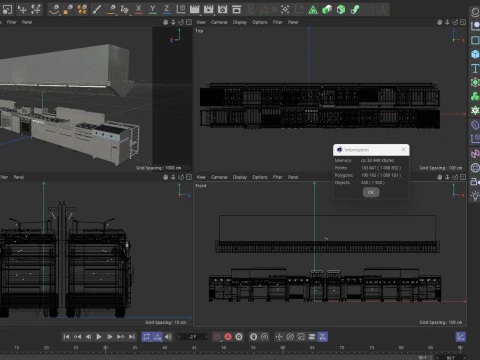Click the green outlined cube icon
480x360 pixels.
pos(341,9)
